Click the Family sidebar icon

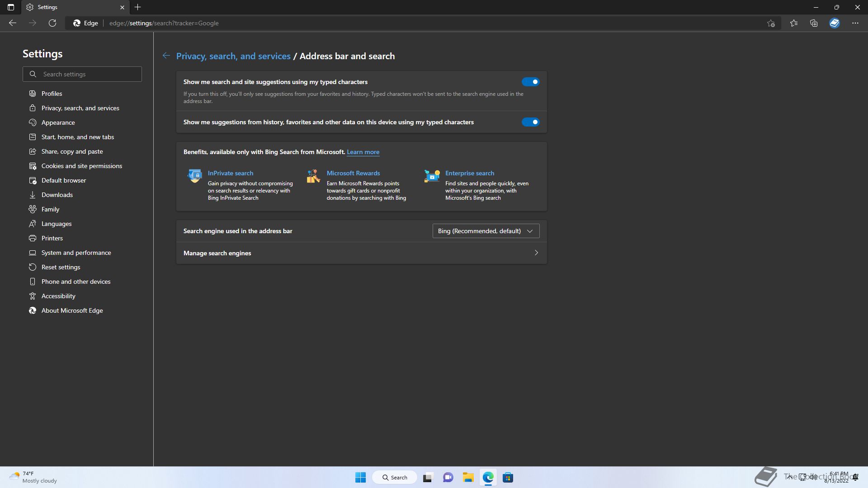click(x=33, y=209)
